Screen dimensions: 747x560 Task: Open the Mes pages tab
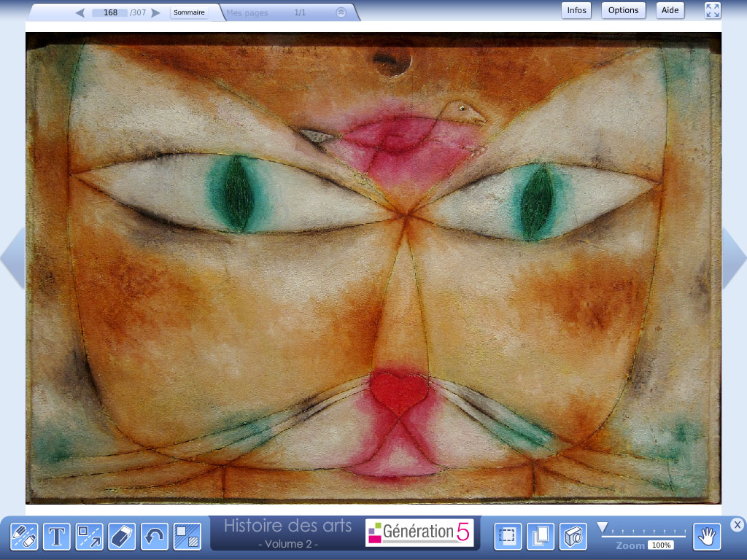pyautogui.click(x=248, y=12)
